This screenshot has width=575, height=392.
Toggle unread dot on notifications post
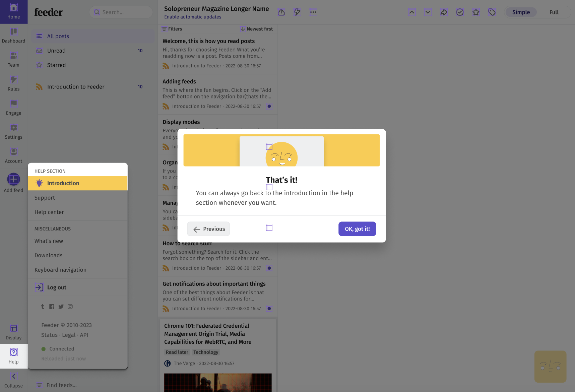click(269, 309)
